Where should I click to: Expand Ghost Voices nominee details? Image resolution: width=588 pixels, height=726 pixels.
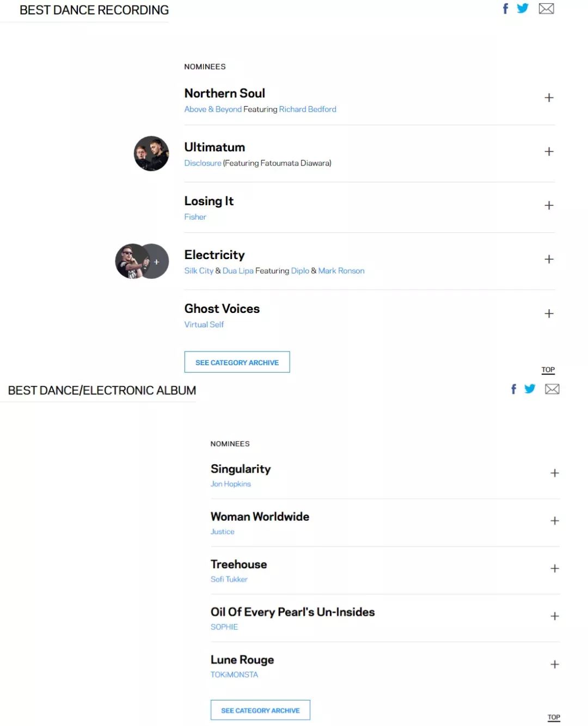pos(549,313)
